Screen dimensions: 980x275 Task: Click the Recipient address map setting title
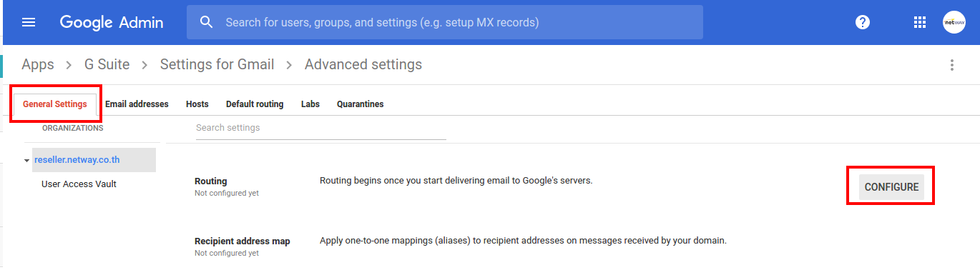tap(242, 241)
